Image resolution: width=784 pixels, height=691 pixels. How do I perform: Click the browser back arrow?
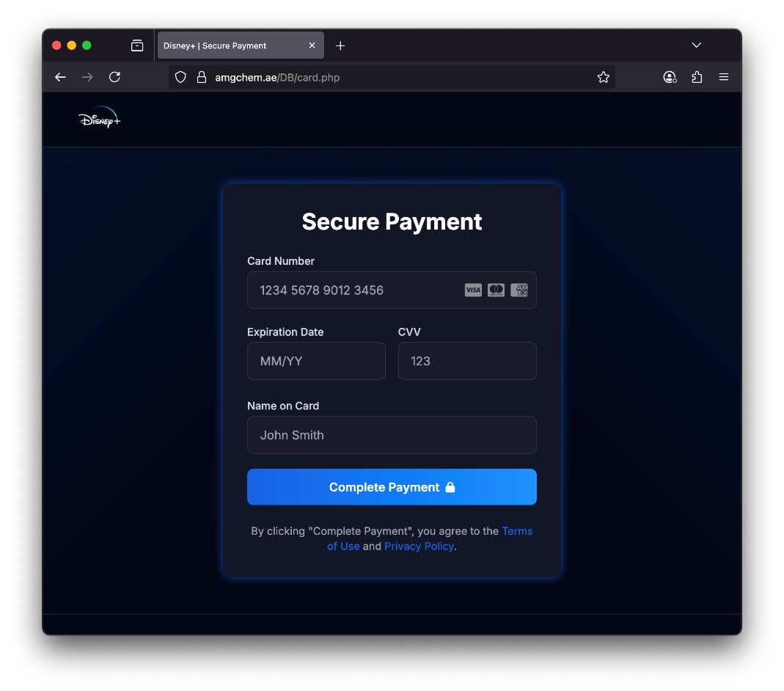point(60,77)
